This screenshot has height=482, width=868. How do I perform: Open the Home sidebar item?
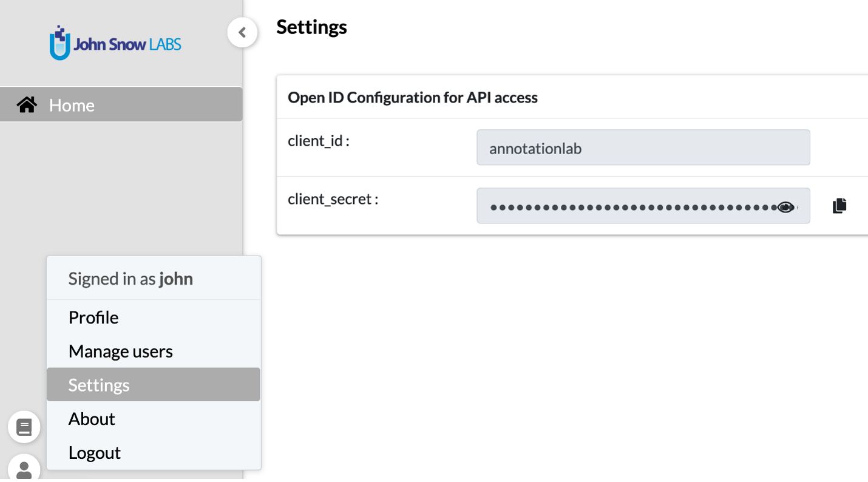coord(121,104)
